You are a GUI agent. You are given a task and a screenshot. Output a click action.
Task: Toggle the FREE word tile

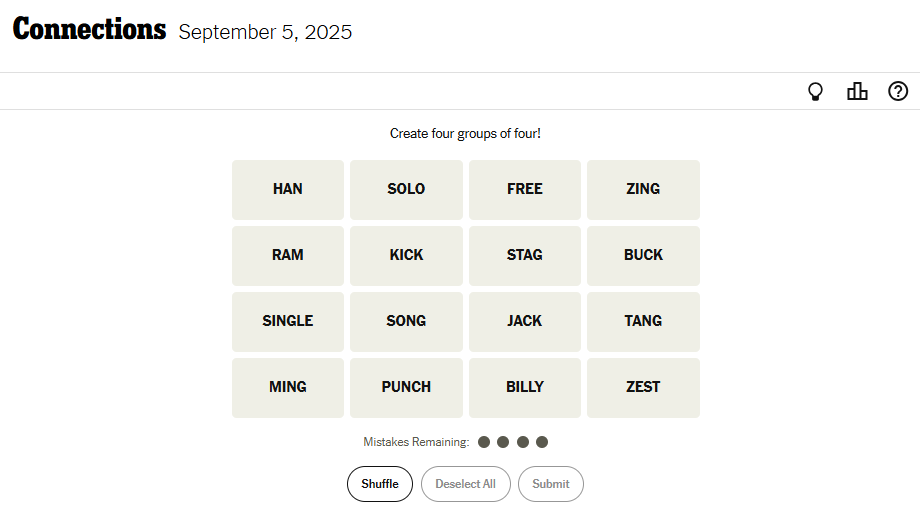pyautogui.click(x=524, y=189)
